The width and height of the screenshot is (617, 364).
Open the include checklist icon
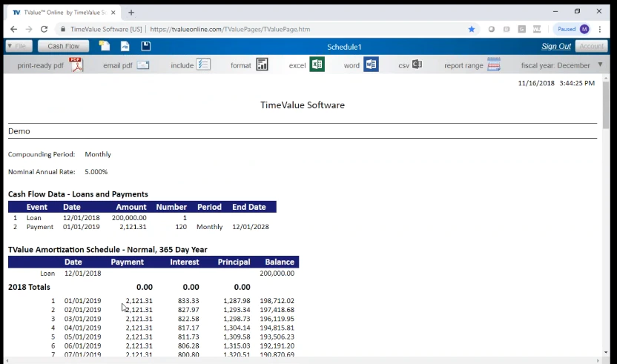(203, 64)
